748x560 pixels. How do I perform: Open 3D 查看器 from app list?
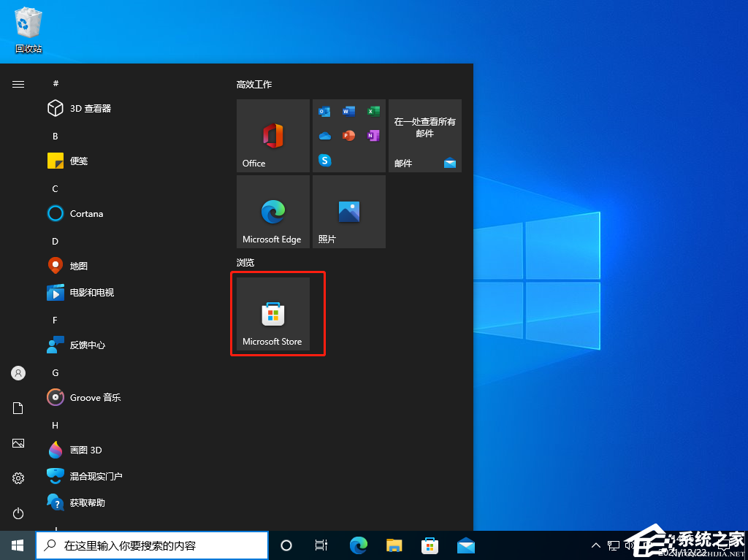(90, 108)
